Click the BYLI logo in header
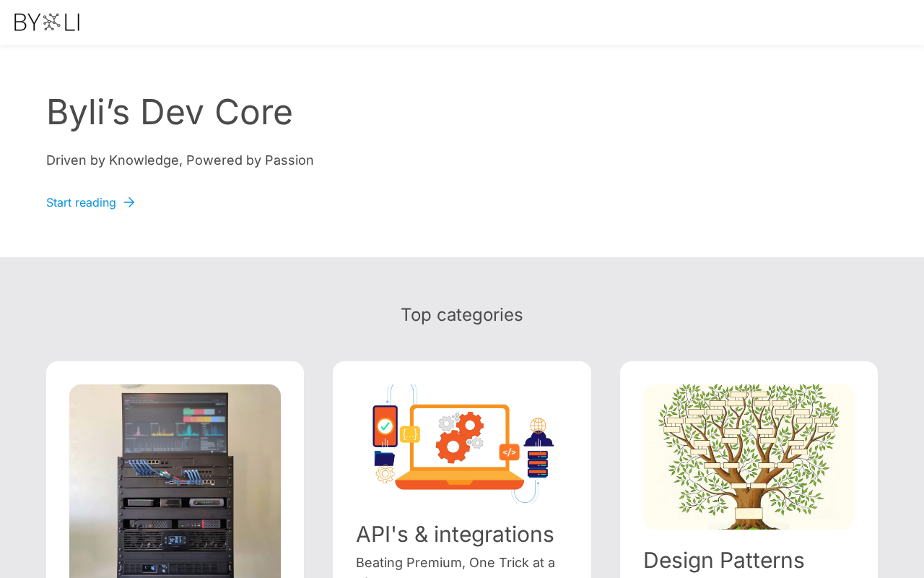Image resolution: width=924 pixels, height=578 pixels. pos(47,22)
